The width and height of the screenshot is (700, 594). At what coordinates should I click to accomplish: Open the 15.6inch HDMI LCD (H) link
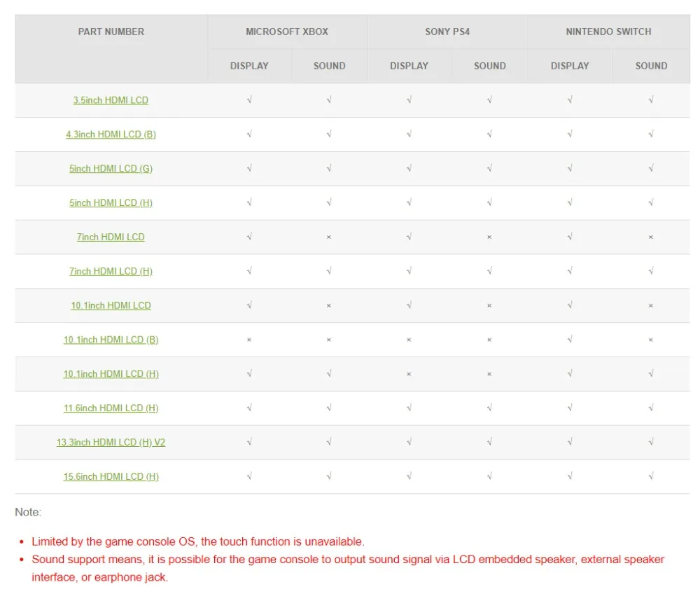[x=111, y=476]
